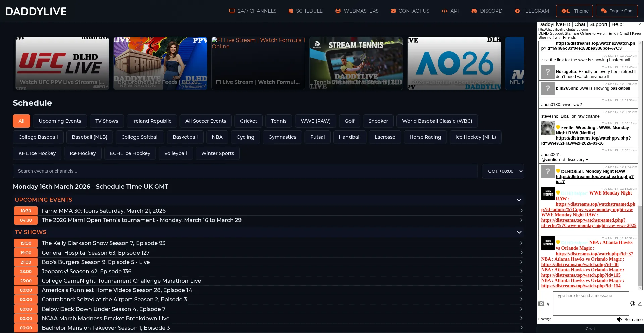644x333 pixels.
Task: Open the Schedule nav link
Action: coord(306,11)
